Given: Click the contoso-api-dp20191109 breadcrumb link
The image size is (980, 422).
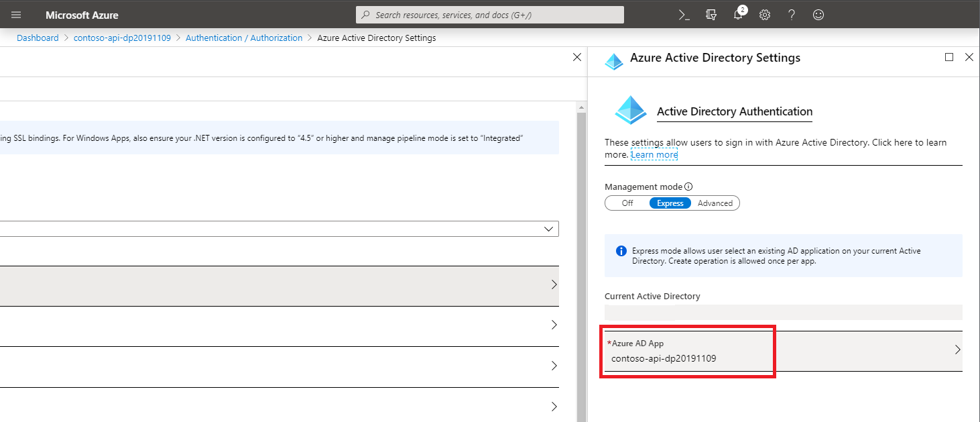Looking at the screenshot, I should pyautogui.click(x=123, y=38).
